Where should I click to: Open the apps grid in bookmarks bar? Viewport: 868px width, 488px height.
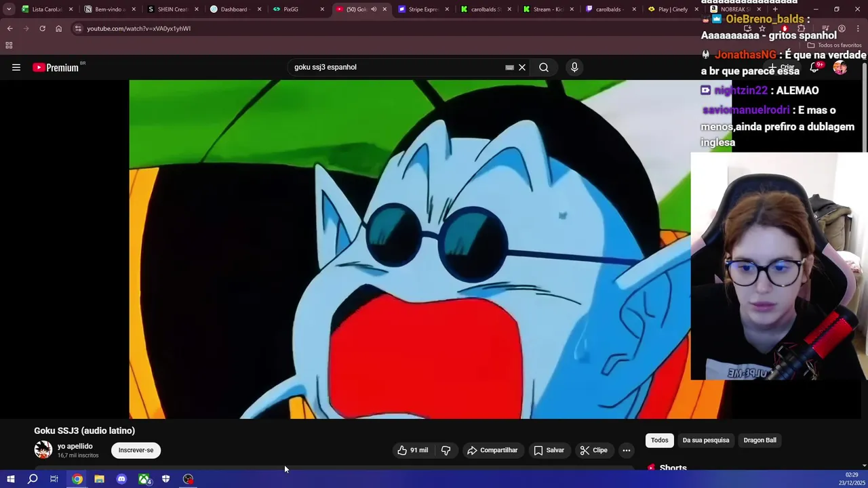(9, 45)
